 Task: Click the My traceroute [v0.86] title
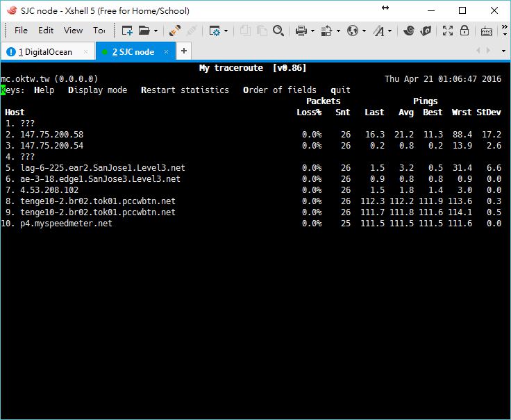point(253,68)
